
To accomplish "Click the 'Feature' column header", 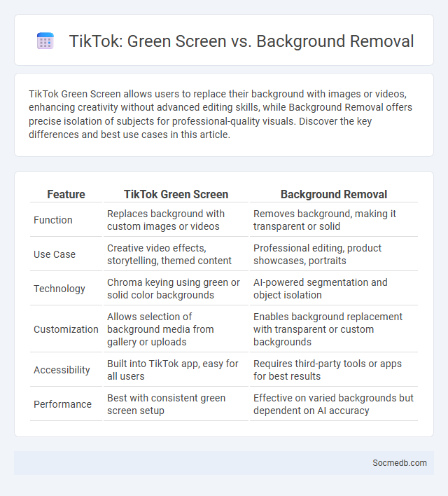I will coord(66,194).
